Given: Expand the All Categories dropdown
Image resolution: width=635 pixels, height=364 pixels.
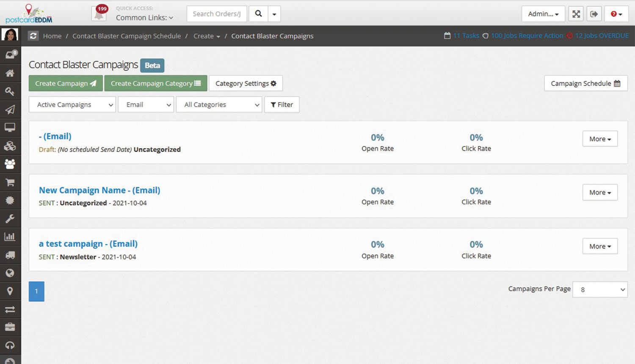Looking at the screenshot, I should (x=220, y=105).
